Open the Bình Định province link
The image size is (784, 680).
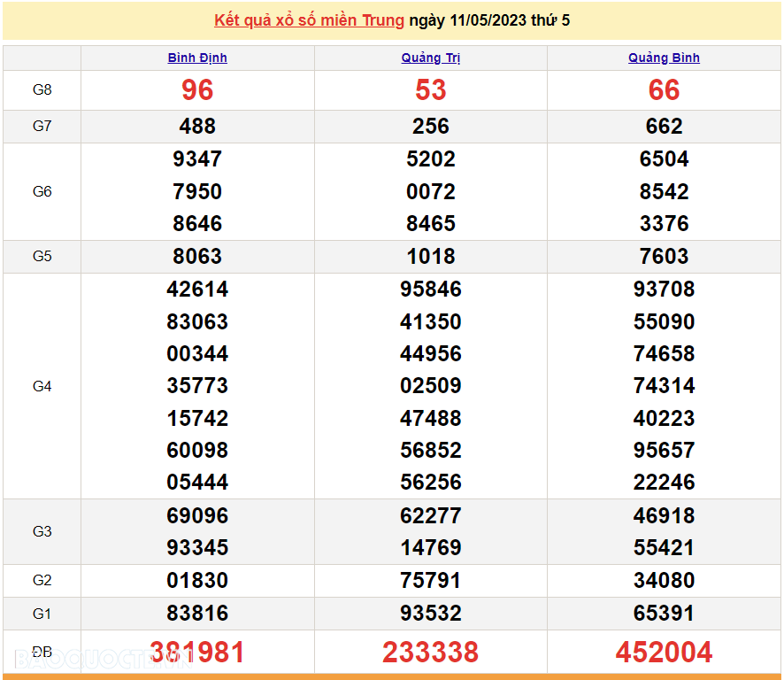197,58
